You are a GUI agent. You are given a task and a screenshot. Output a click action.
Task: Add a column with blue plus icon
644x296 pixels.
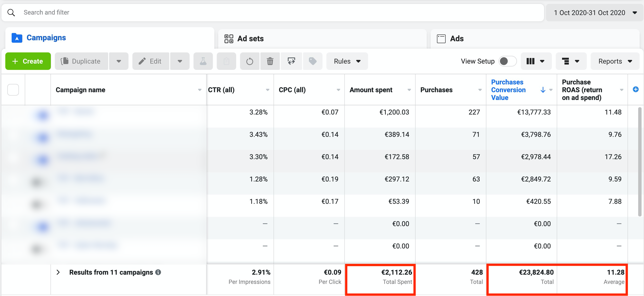point(636,89)
